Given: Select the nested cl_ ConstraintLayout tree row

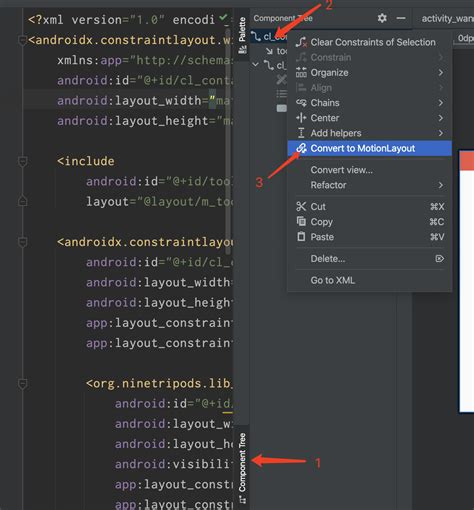Looking at the screenshot, I should (275, 65).
